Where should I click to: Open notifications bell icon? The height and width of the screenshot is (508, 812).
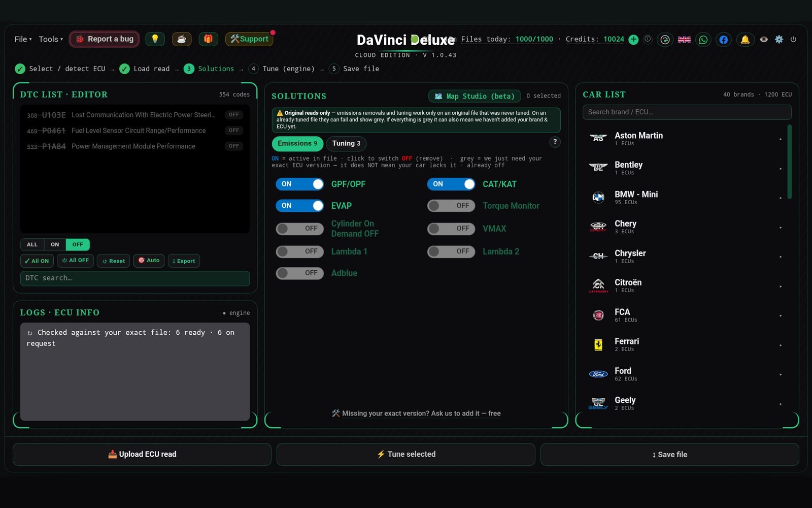coord(745,40)
